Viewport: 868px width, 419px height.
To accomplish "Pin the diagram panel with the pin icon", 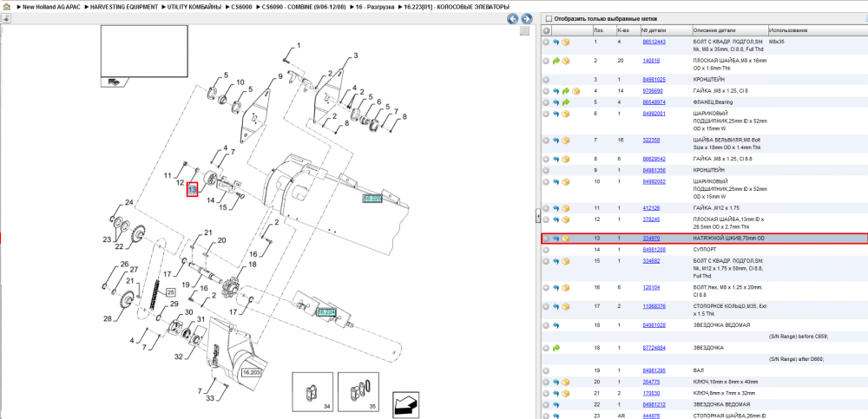I will point(5,19).
